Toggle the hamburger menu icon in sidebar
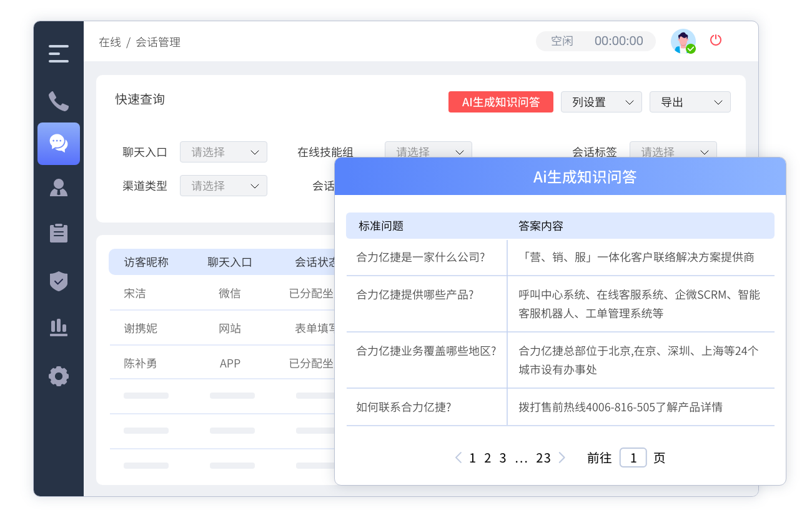The height and width of the screenshot is (525, 812). pyautogui.click(x=59, y=53)
